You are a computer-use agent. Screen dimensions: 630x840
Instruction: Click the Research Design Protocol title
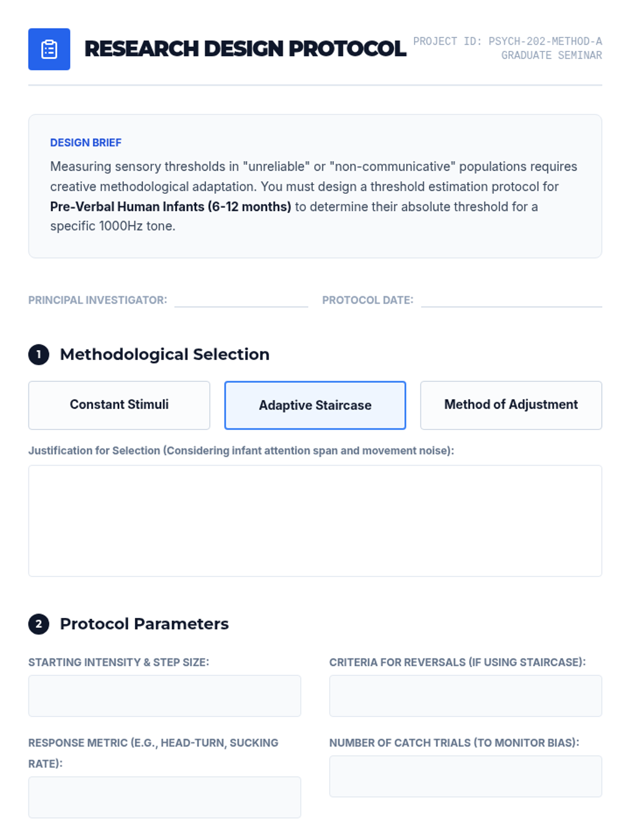(245, 49)
